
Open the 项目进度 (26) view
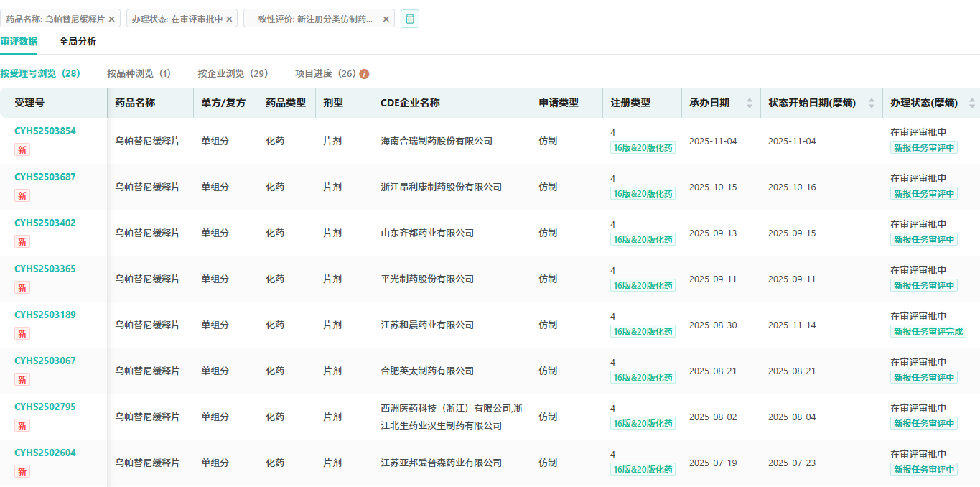[x=325, y=73]
